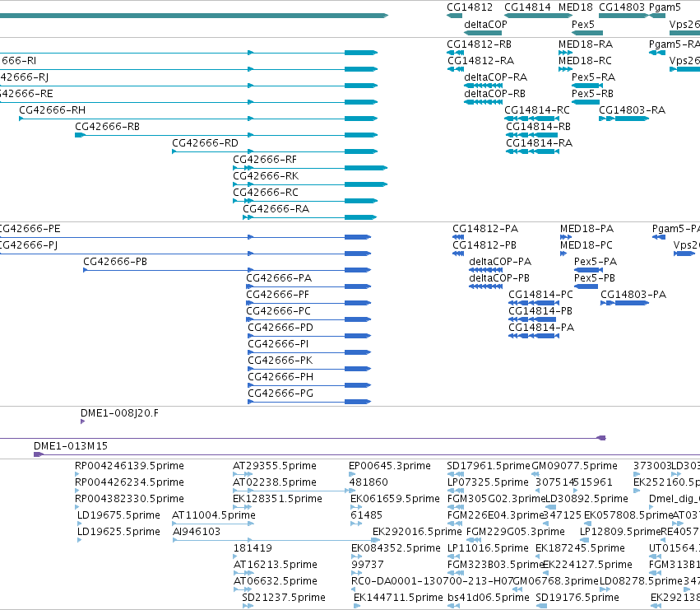Image resolution: width=700 pixels, height=610 pixels.
Task: Open the MED18 gene label in top track
Action: click(576, 7)
